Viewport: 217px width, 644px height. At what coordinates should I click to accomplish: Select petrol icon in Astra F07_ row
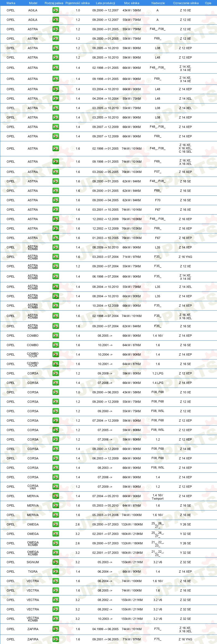[55, 172]
